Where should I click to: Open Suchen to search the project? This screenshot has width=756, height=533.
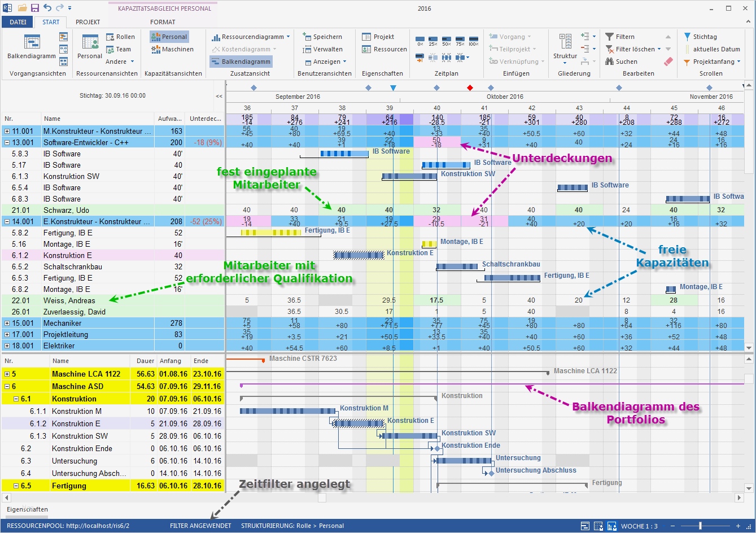pos(627,62)
